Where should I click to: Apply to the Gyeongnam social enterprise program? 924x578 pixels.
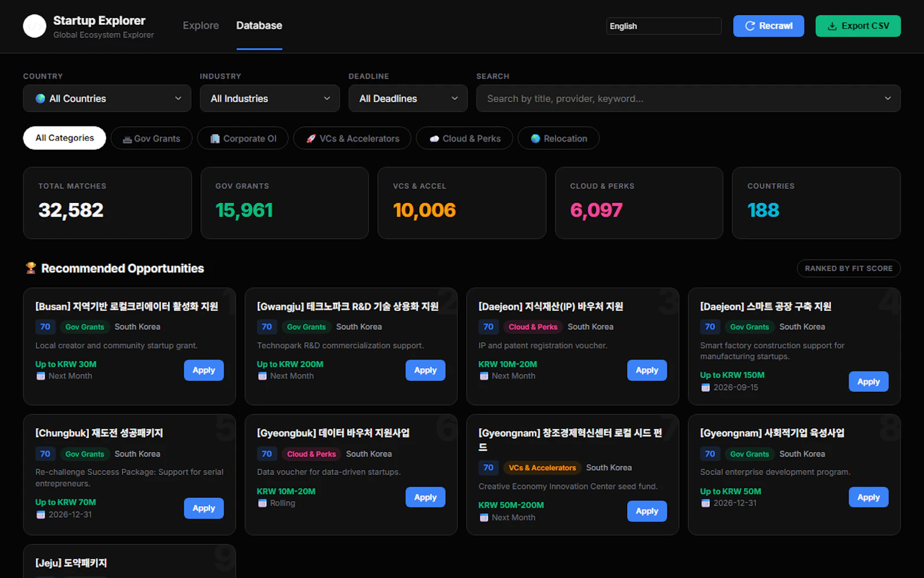[869, 498]
